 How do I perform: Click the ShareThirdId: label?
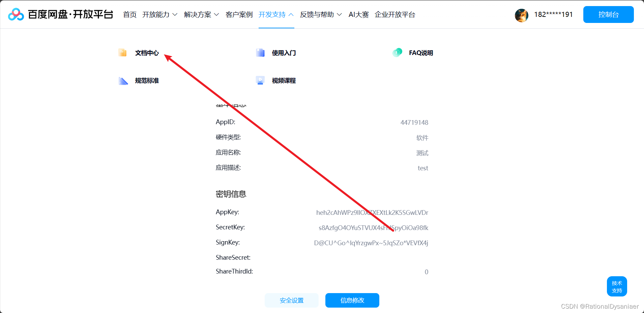tap(234, 272)
